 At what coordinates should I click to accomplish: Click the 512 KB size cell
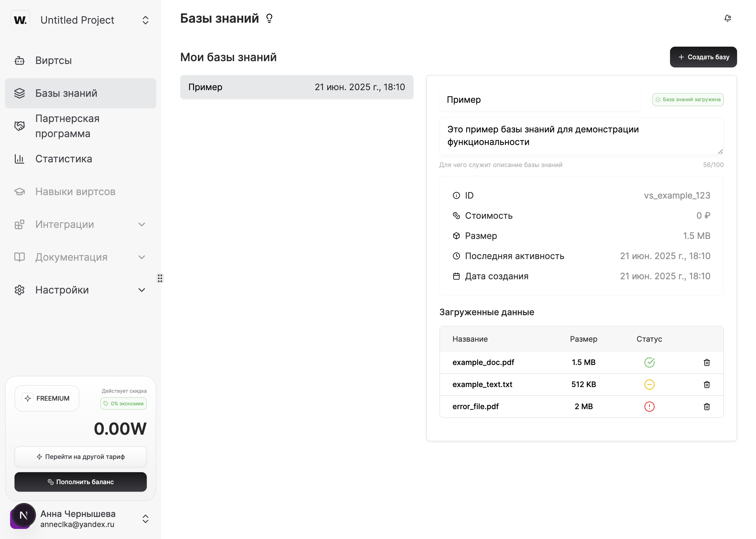pyautogui.click(x=584, y=385)
